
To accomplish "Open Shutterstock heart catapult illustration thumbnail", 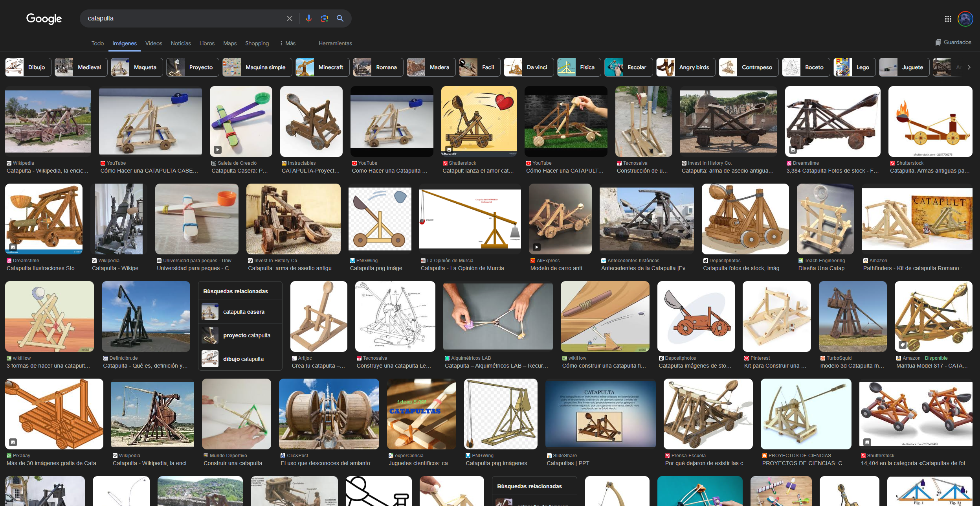I will click(x=479, y=121).
